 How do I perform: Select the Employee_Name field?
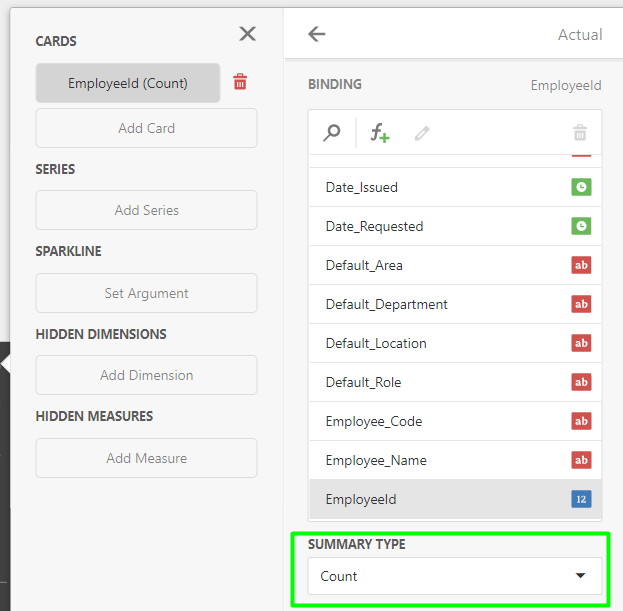click(x=455, y=460)
